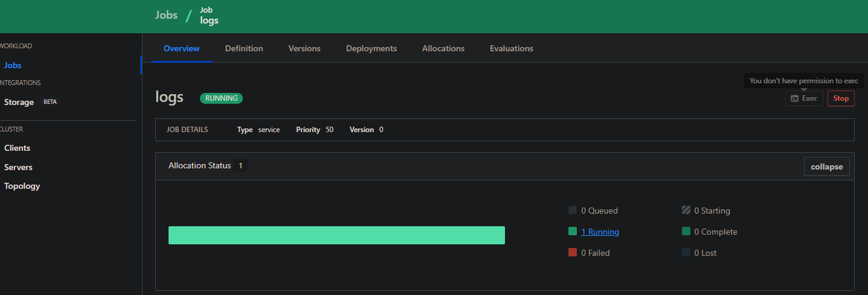Image resolution: width=868 pixels, height=295 pixels.
Task: Click the red Failed legend square
Action: 573,253
